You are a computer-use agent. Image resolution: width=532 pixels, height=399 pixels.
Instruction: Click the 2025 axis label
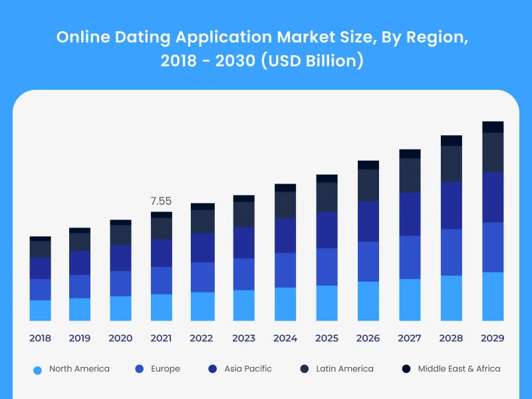[x=327, y=338]
